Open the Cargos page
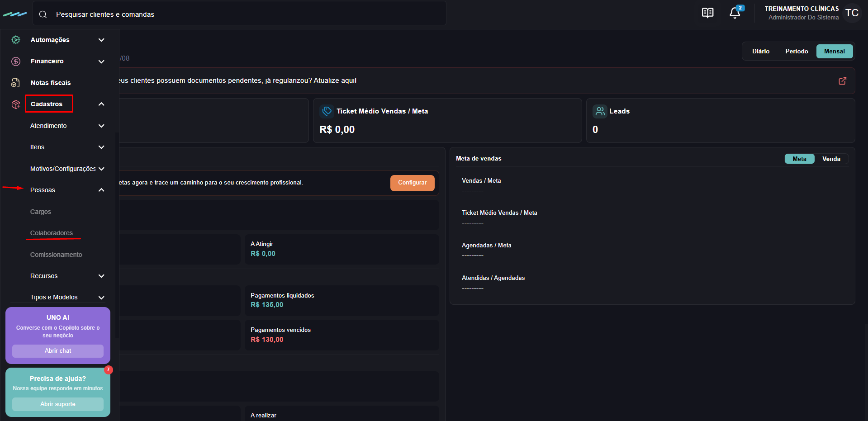This screenshot has width=868, height=421. point(41,212)
